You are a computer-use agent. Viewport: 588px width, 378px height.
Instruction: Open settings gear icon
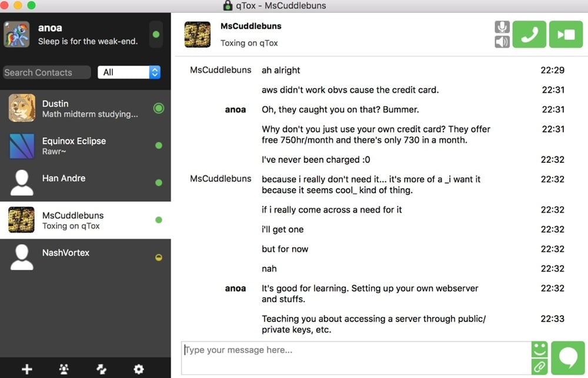(x=139, y=369)
